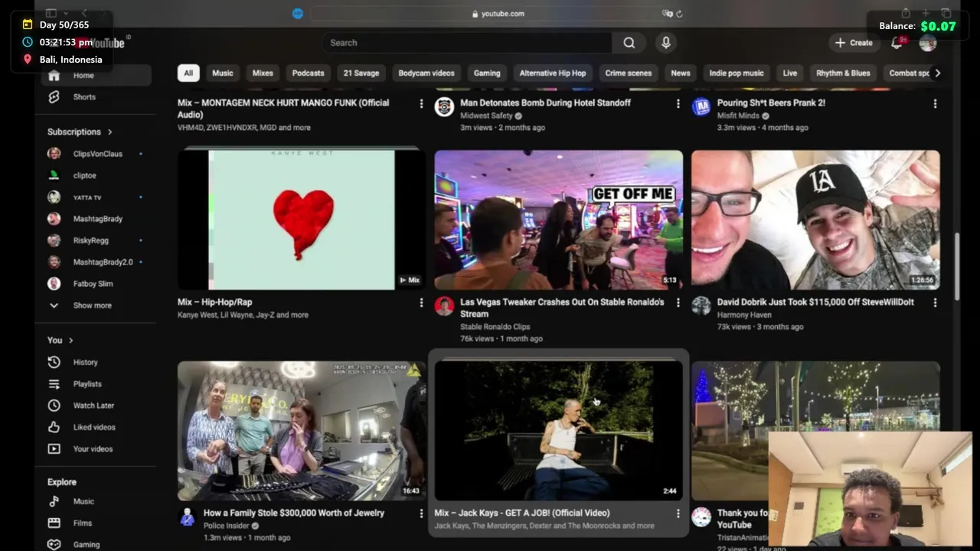Play Las Vegas Tweaker video thumbnail

[x=558, y=220]
